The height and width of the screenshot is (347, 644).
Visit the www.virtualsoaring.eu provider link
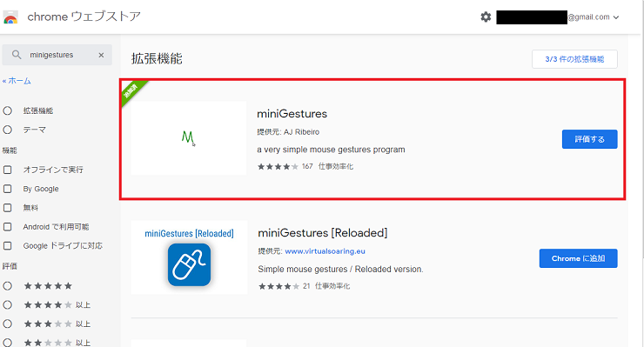click(x=325, y=251)
